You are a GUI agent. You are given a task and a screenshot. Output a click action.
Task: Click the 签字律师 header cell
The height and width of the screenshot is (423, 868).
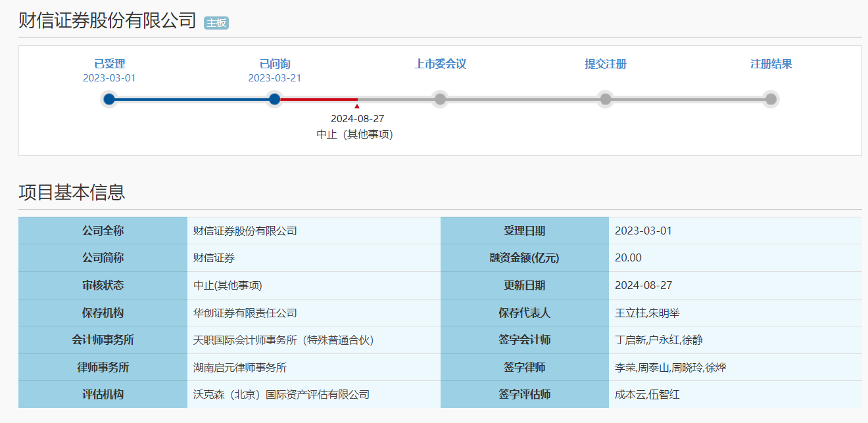coord(524,367)
